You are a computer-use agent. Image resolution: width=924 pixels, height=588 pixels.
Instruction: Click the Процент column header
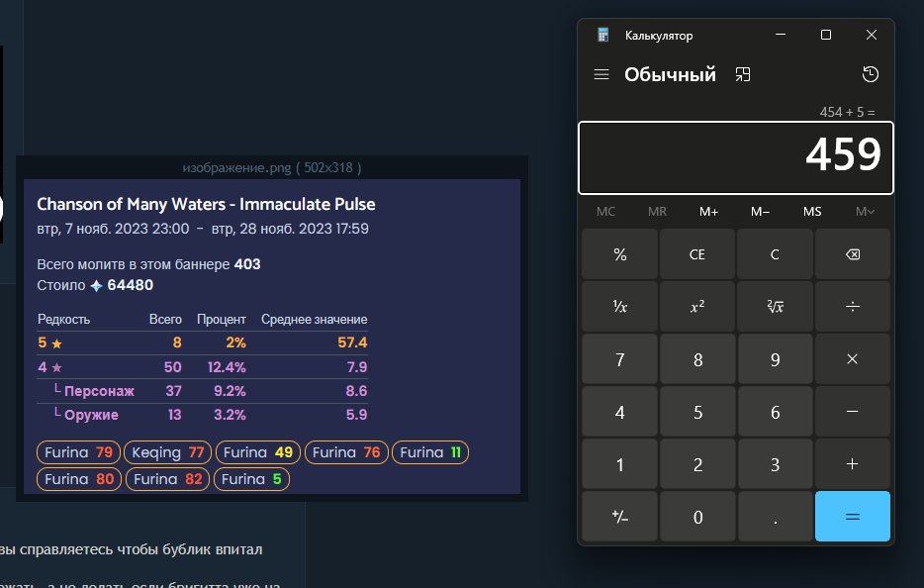coord(221,319)
